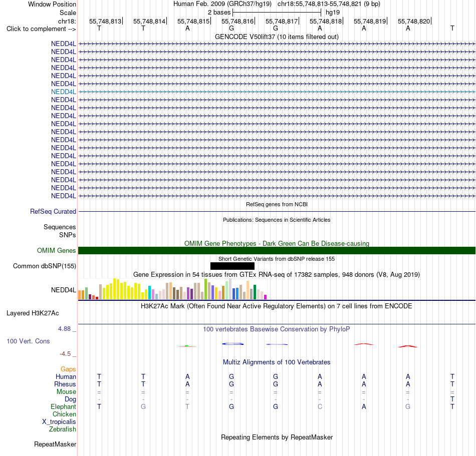Viewport: 476px width, 456px height.
Task: Click the Multiz Alignments of 100 Vertebrates title
Action: pos(277,362)
